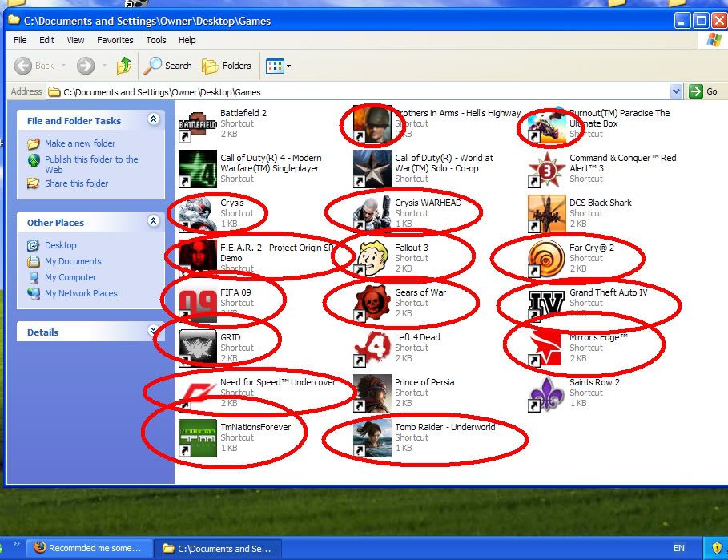The height and width of the screenshot is (560, 728).
Task: Show the Folders tree pane
Action: point(227,66)
